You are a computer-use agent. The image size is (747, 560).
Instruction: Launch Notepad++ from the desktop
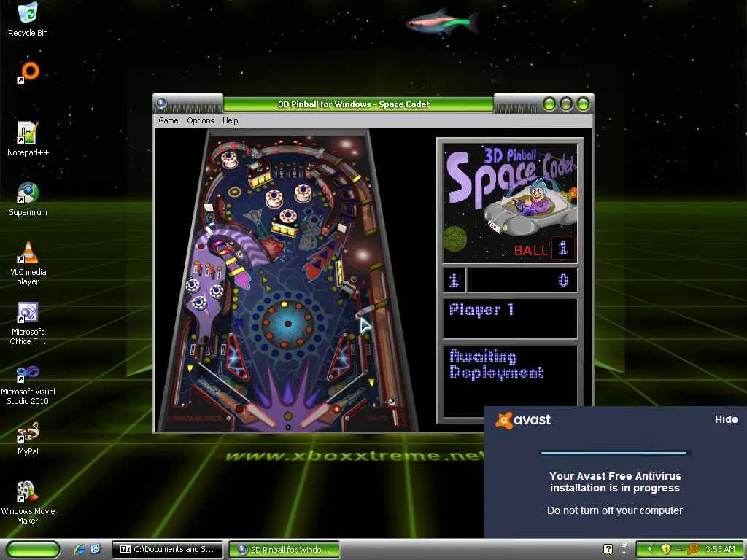point(28,139)
